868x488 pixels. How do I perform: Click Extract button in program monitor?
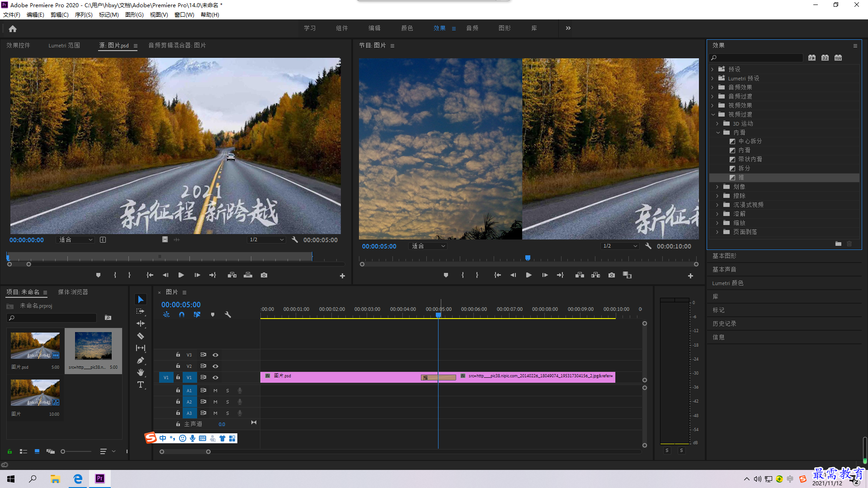tap(595, 275)
